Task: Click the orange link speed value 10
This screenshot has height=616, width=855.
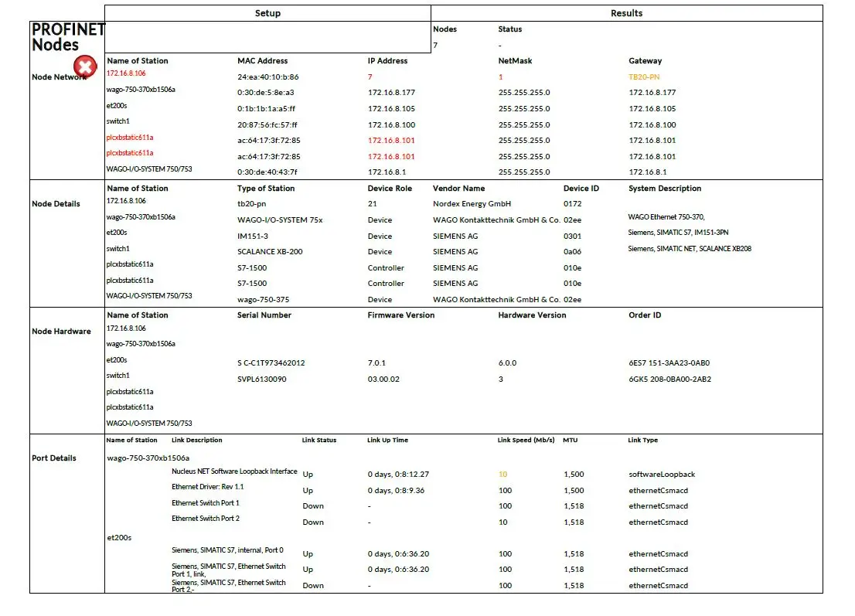Action: click(x=502, y=475)
